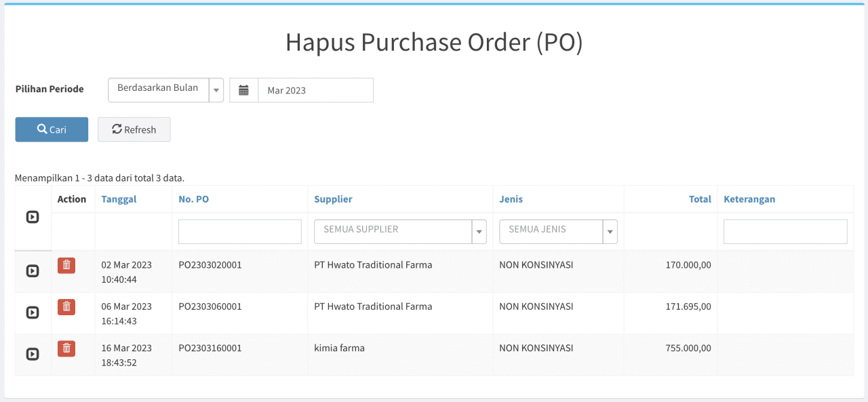Open the Berdasarkan Bulan period dropdown
The height and width of the screenshot is (402, 868).
point(165,89)
